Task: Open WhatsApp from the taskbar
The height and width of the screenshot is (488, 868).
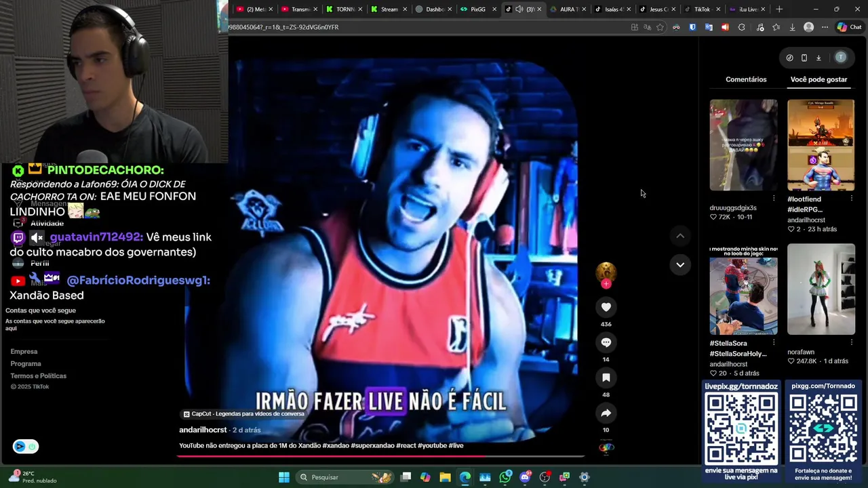Action: tap(505, 477)
